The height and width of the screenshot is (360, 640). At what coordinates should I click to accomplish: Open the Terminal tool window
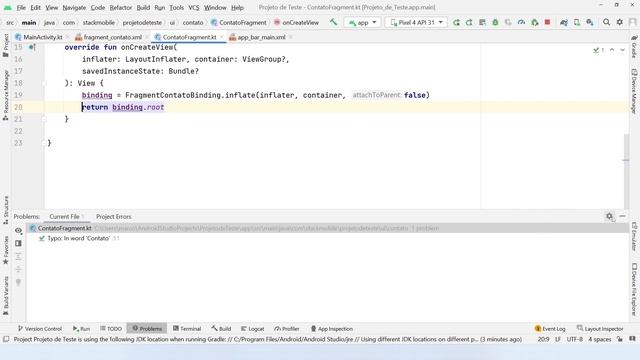pyautogui.click(x=187, y=329)
